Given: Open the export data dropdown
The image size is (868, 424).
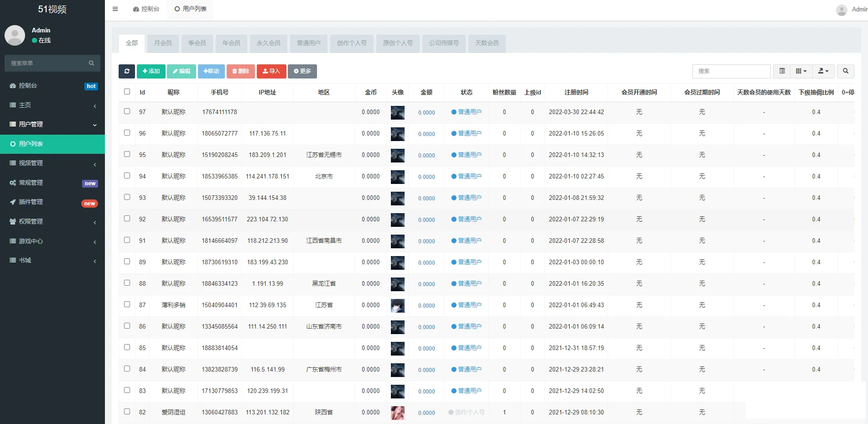Looking at the screenshot, I should click(x=823, y=71).
